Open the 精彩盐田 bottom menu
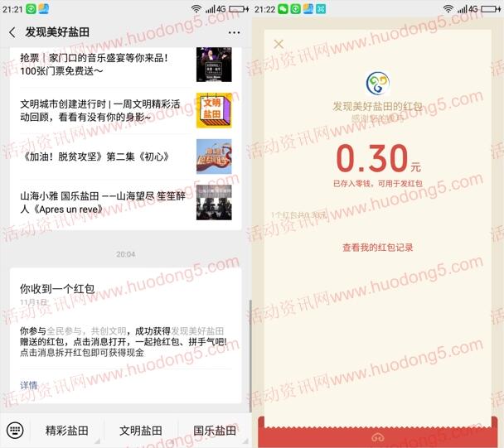Screen dimensions: 504x448 pyautogui.click(x=66, y=431)
